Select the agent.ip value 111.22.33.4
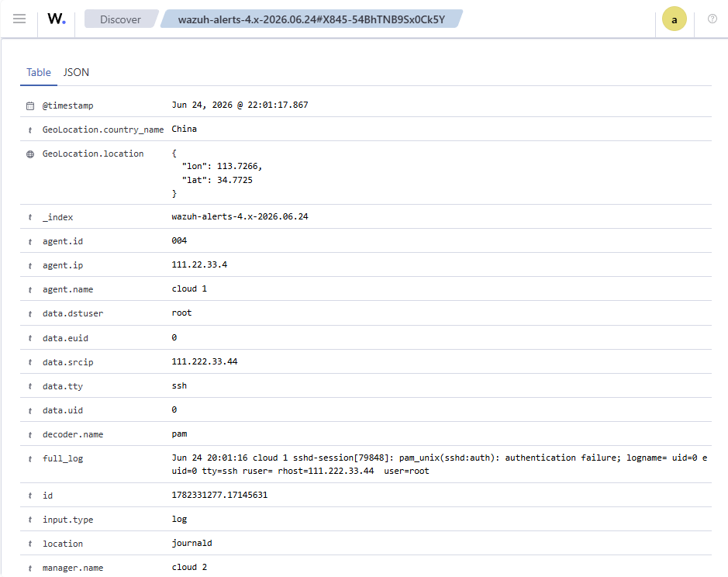Image resolution: width=728 pixels, height=577 pixels. click(x=200, y=264)
